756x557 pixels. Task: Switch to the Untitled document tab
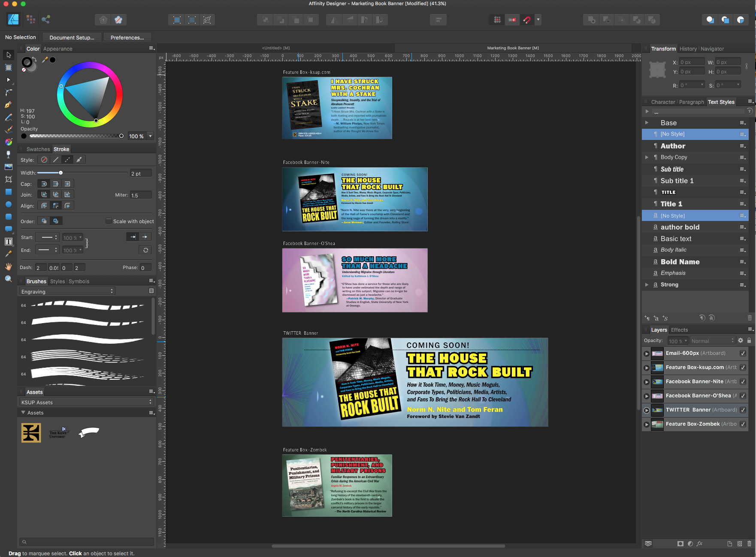tap(276, 48)
